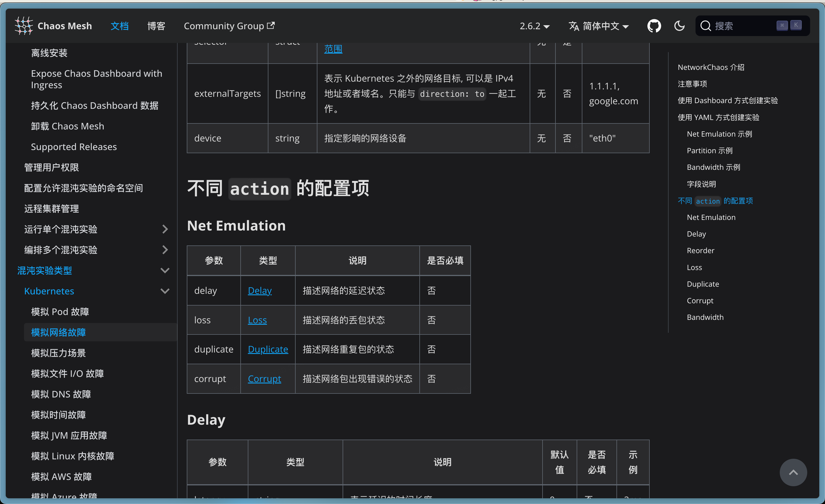Image resolution: width=825 pixels, height=504 pixels.
Task: Collapse the Kubernetes sidebar category
Action: (x=165, y=291)
